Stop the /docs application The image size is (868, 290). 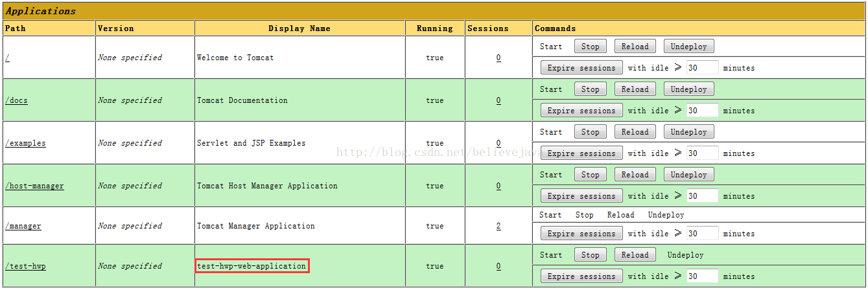click(x=591, y=89)
